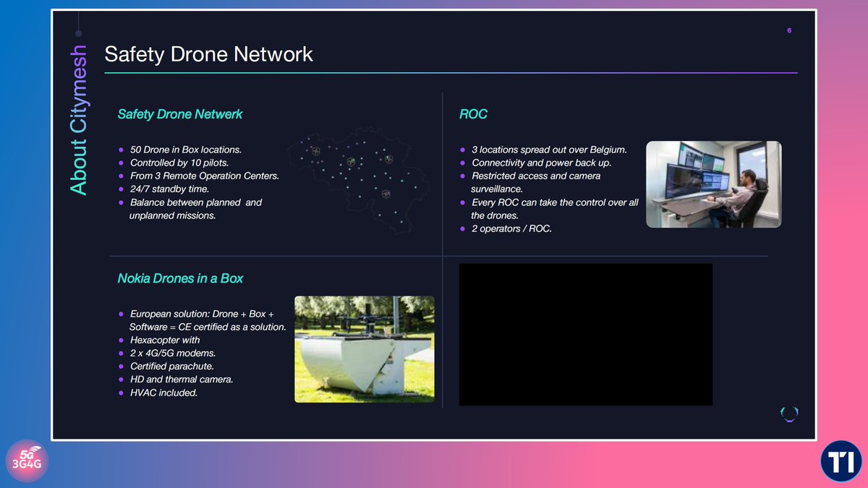Click the 'HD and thermal camera' text
868x488 pixels.
click(181, 379)
